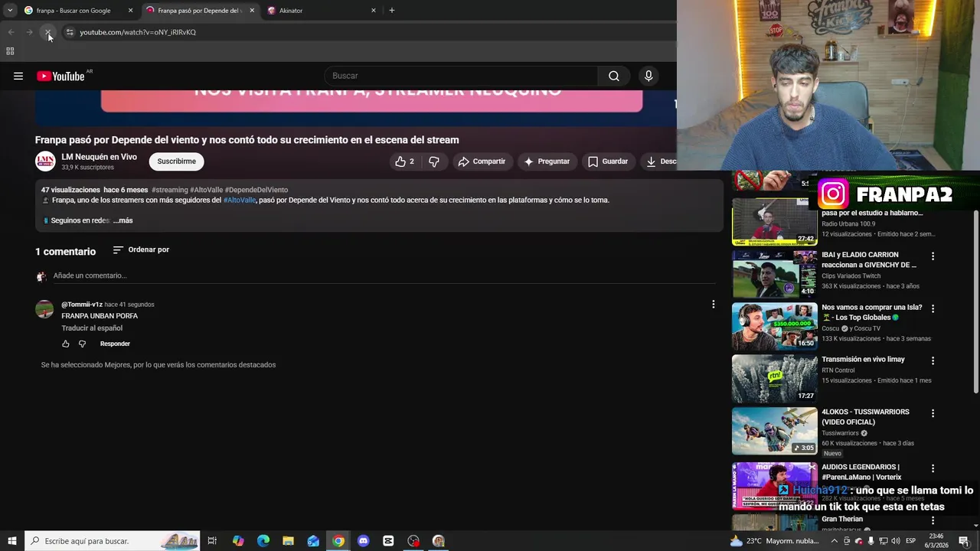980x551 pixels.
Task: Open Google Chrome taskbar icon
Action: click(338, 541)
